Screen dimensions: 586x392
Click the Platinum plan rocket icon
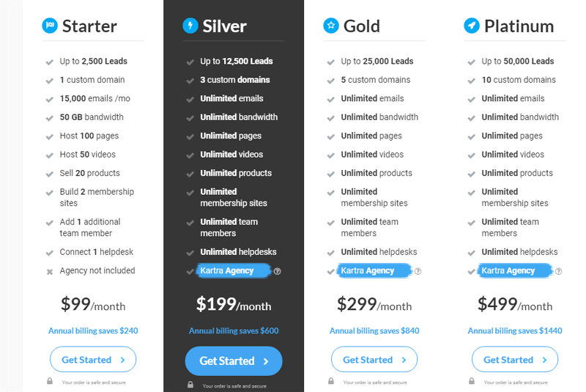click(x=472, y=26)
